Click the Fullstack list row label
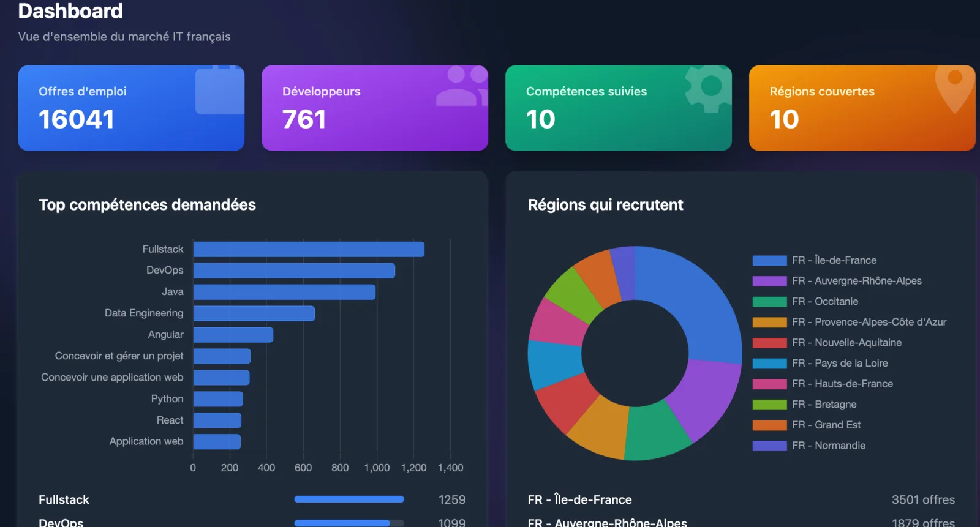This screenshot has height=527, width=980. pos(64,499)
